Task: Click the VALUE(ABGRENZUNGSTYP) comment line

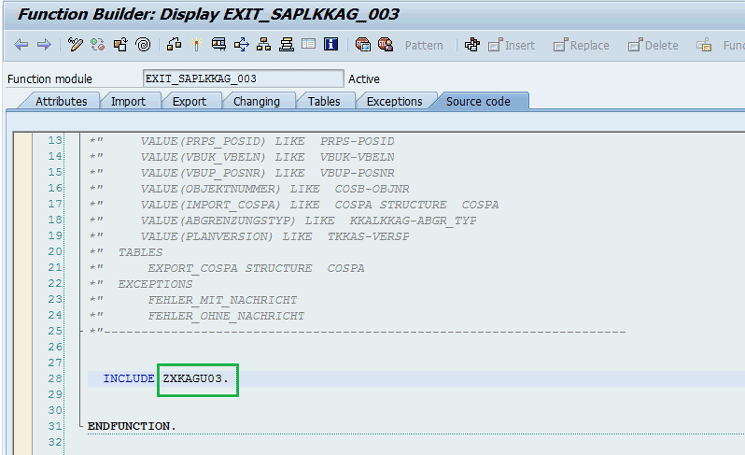Action: pos(283,220)
